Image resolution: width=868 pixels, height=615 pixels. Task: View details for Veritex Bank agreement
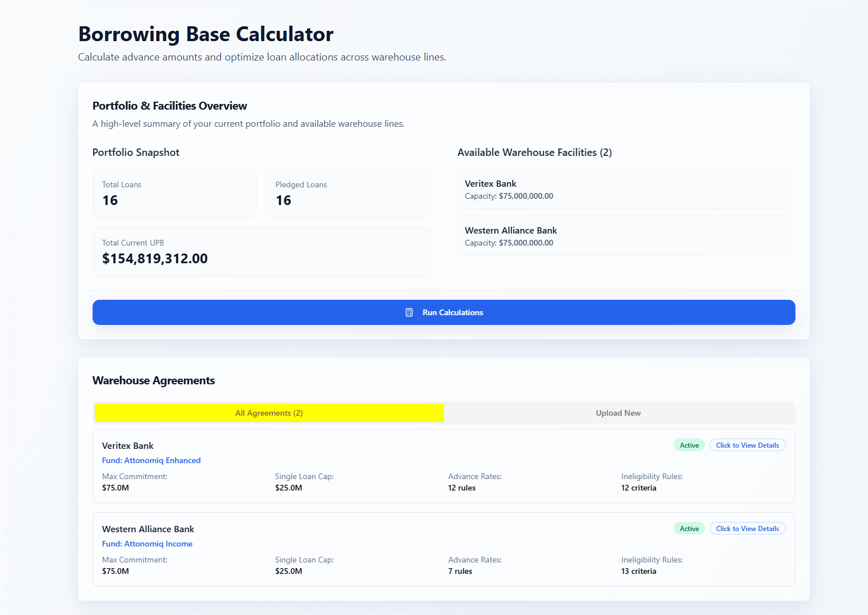(747, 445)
